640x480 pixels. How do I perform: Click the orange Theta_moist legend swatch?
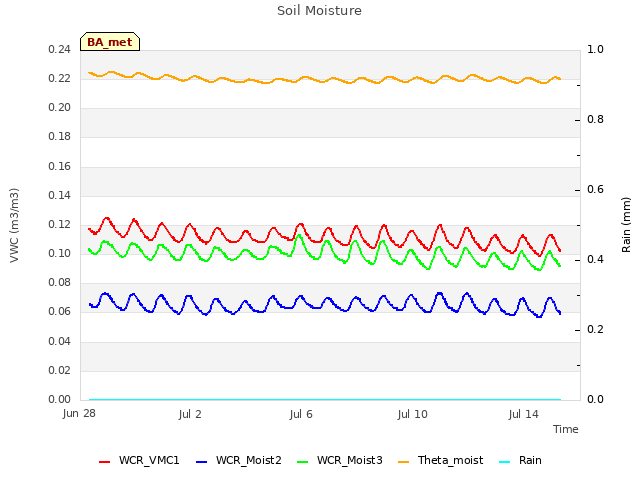click(403, 462)
